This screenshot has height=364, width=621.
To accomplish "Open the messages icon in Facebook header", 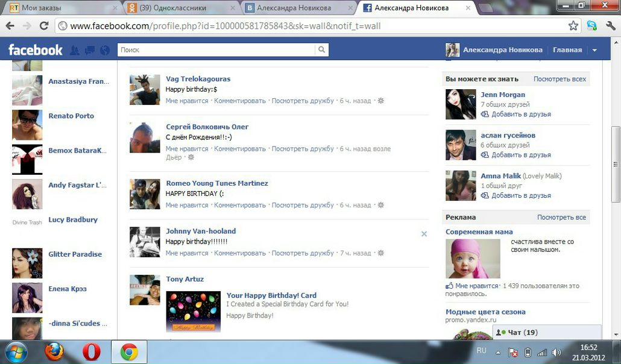I will [90, 50].
